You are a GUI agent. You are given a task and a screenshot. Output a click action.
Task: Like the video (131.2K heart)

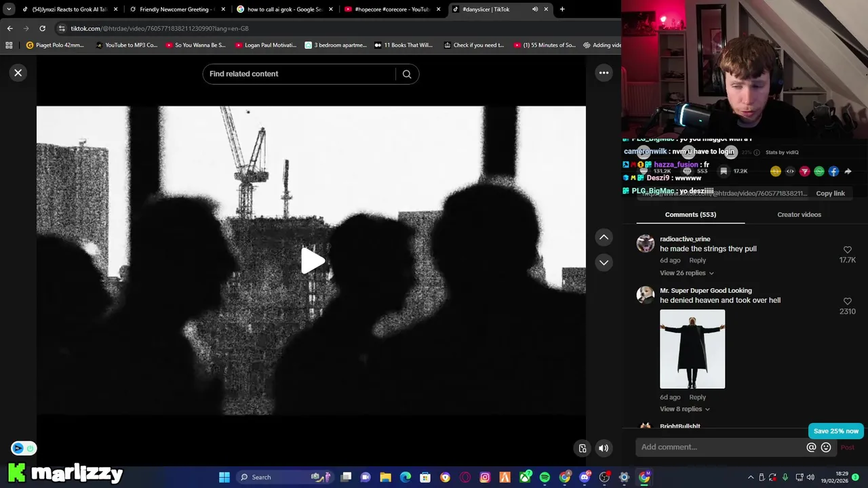coord(644,171)
